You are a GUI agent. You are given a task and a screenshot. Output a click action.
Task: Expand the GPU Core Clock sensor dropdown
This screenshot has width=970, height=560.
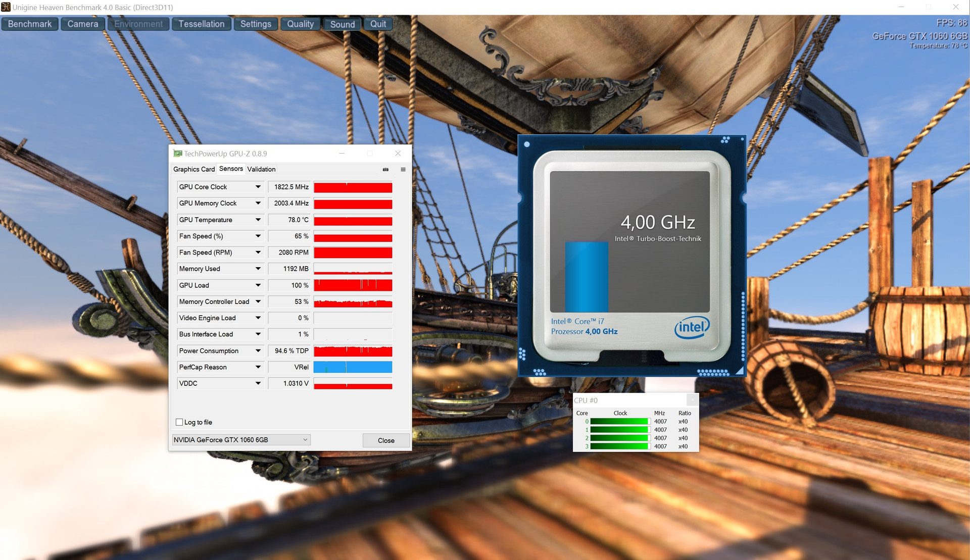(x=258, y=187)
